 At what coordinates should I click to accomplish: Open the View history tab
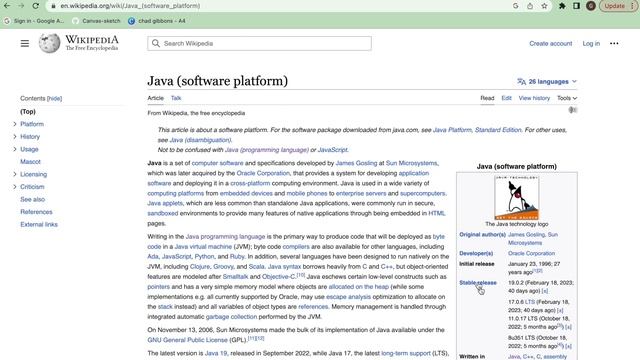[x=534, y=98]
